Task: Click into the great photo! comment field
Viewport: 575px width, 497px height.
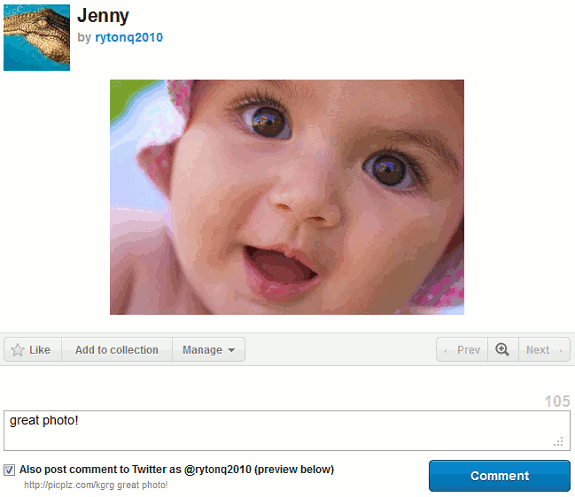Action: pyautogui.click(x=287, y=430)
